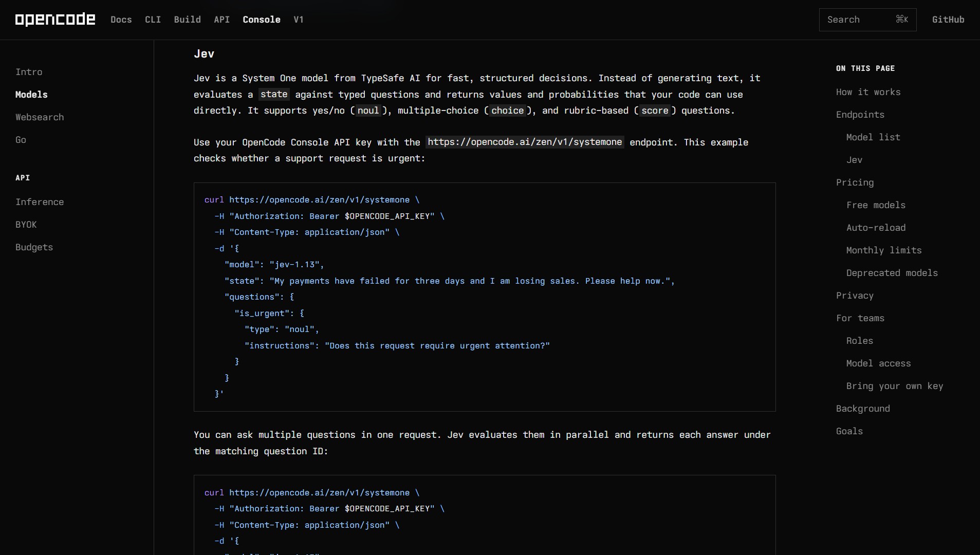980x555 pixels.
Task: Select Models in sidebar
Action: 31,95
